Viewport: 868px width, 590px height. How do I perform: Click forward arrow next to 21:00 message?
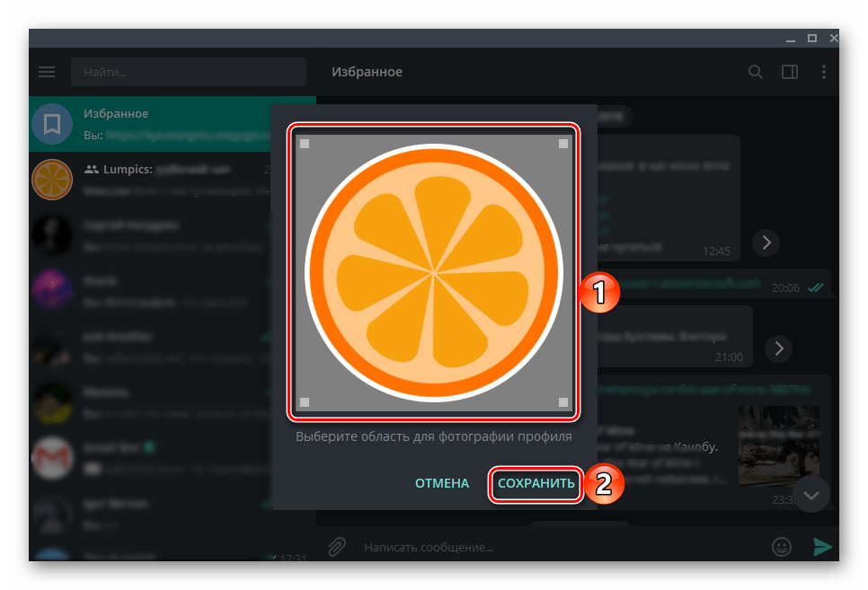(778, 348)
